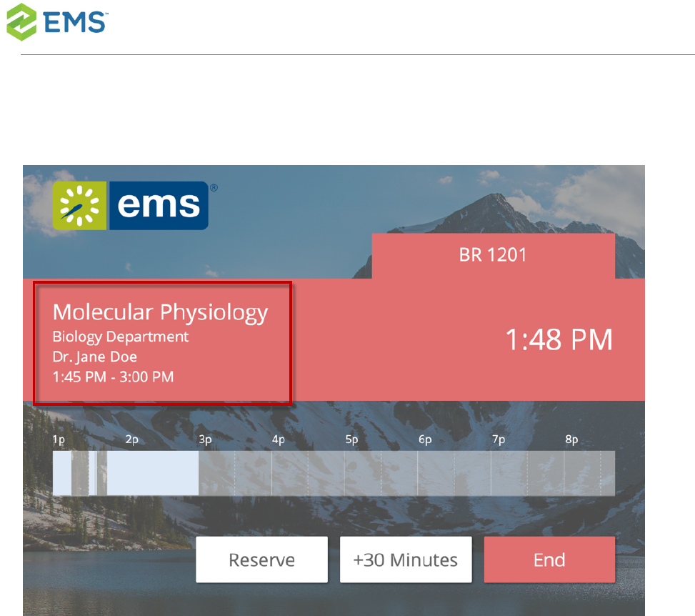Viewport: 695px width, 616px height.
Task: Open the Molecular Physiology event title
Action: click(x=160, y=312)
